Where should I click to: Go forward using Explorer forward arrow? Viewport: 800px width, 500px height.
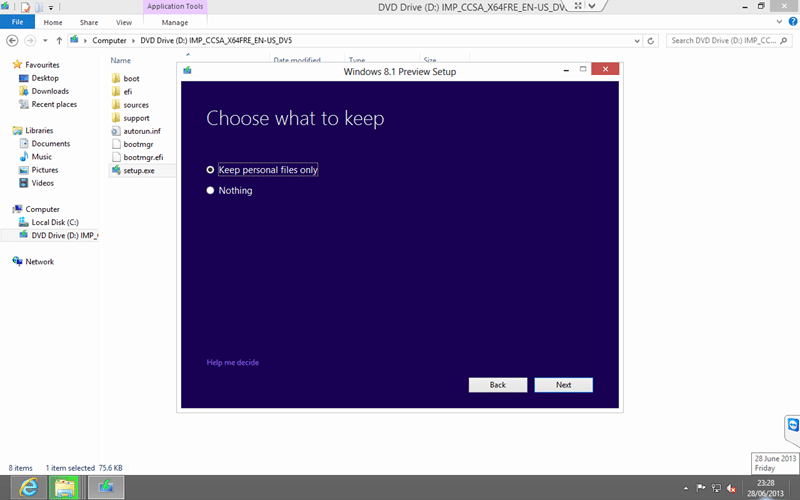pos(30,40)
